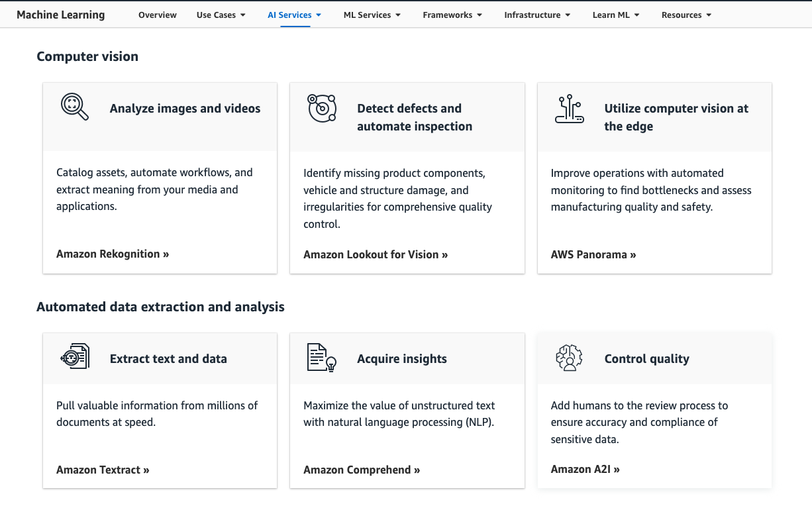Click the Utilize computer vision at the edge heading

coord(676,117)
